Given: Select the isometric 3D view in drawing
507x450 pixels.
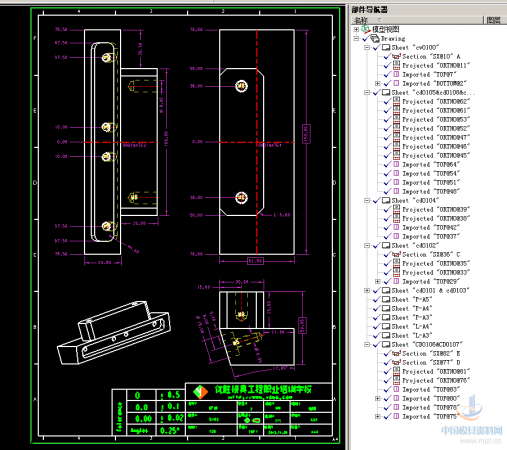Looking at the screenshot, I should pyautogui.click(x=114, y=332).
